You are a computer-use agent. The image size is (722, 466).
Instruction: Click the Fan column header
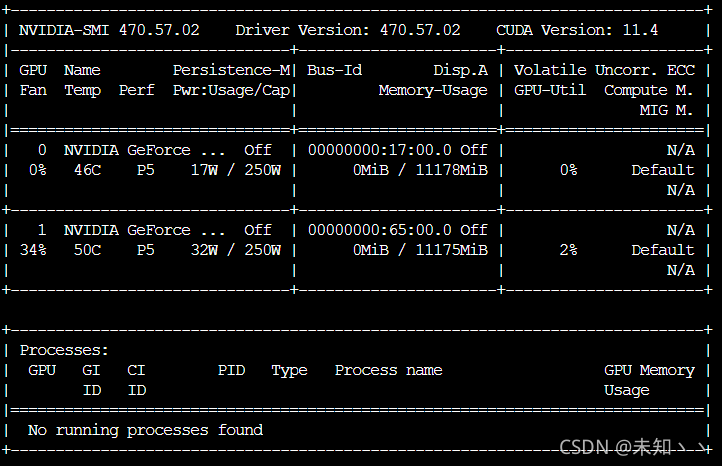[33, 90]
